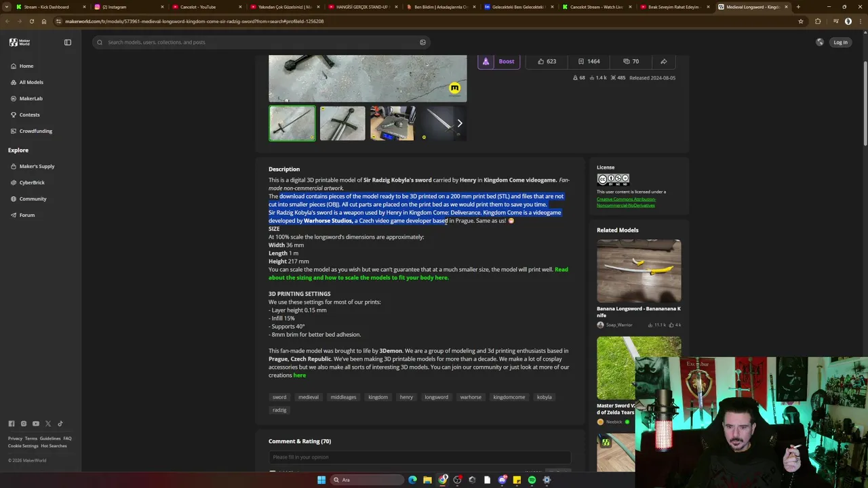The image size is (868, 488).
Task: Click the share arrow icon
Action: pyautogui.click(x=664, y=61)
